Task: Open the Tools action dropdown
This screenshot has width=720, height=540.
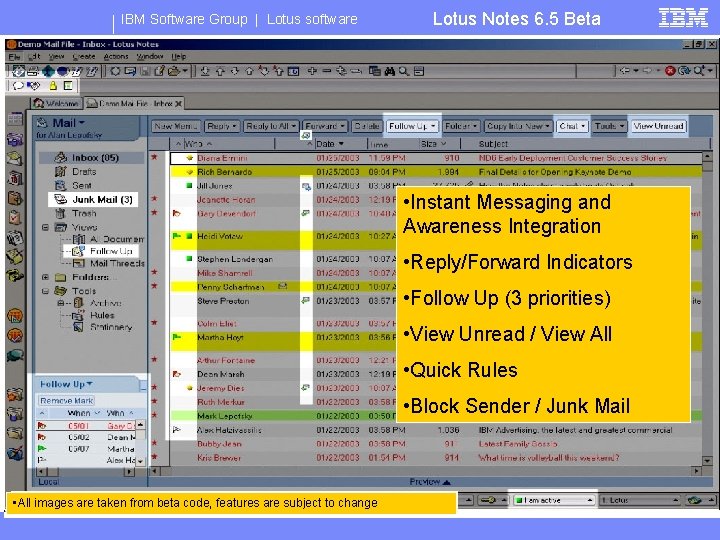Action: tap(609, 126)
